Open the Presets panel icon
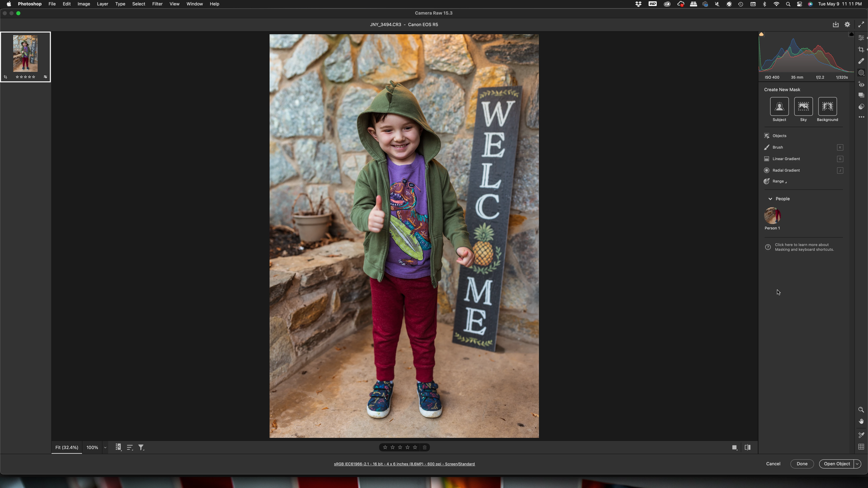868x488 pixels. 861,107
